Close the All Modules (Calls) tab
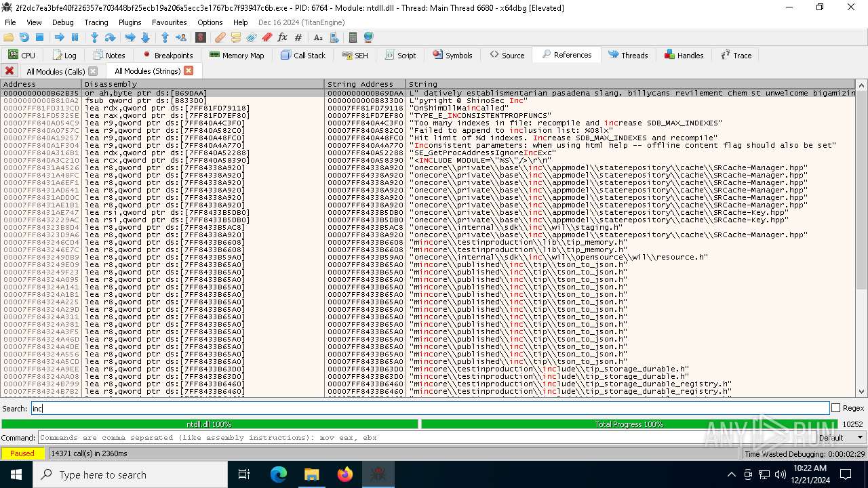The height and width of the screenshot is (488, 868). coord(93,71)
